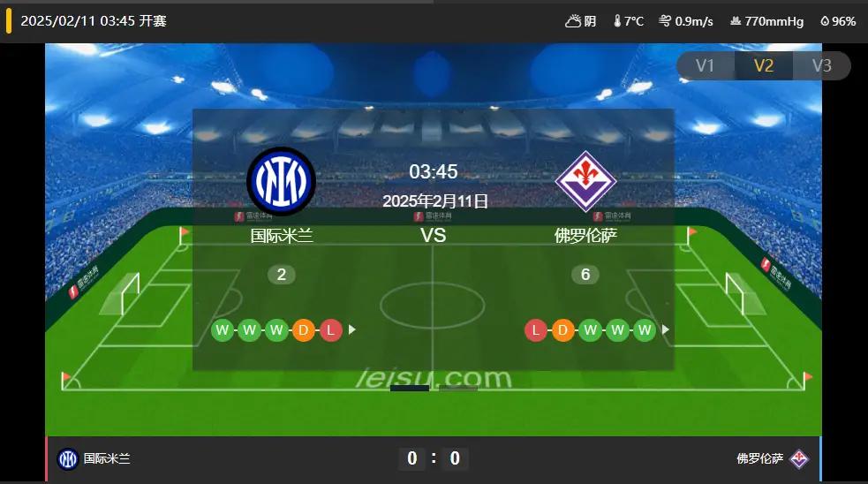The image size is (868, 484).
Task: Click the Inter Milan crest in the center panel
Action: click(281, 181)
